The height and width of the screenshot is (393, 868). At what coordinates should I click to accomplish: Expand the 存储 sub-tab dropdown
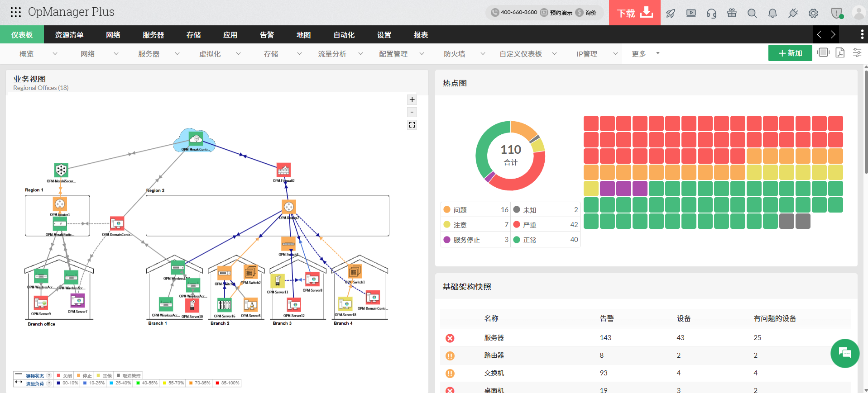[299, 54]
